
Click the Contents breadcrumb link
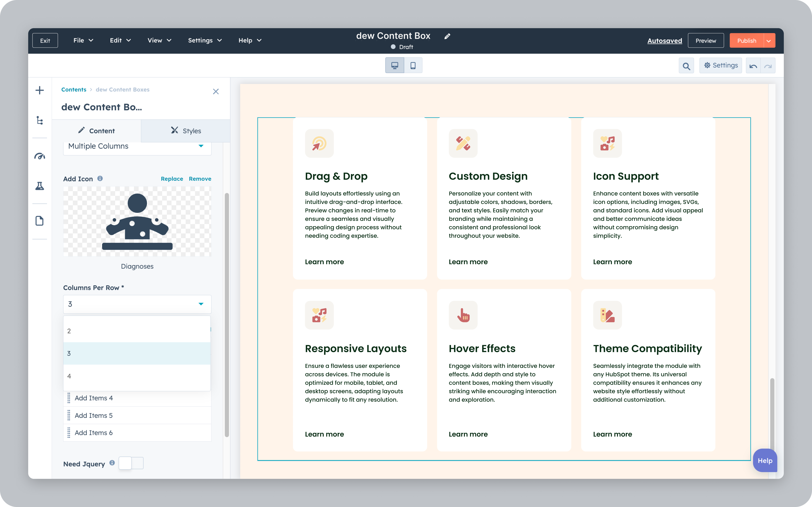[x=73, y=90]
